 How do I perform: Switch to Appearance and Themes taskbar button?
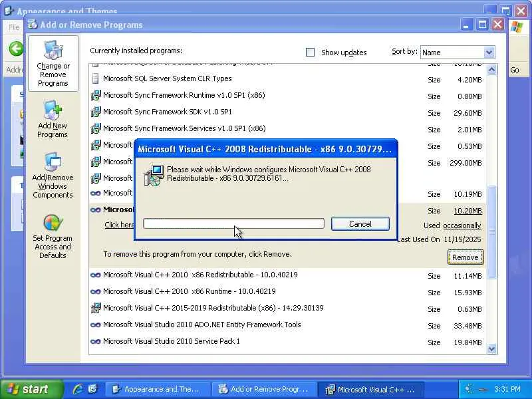pyautogui.click(x=157, y=389)
